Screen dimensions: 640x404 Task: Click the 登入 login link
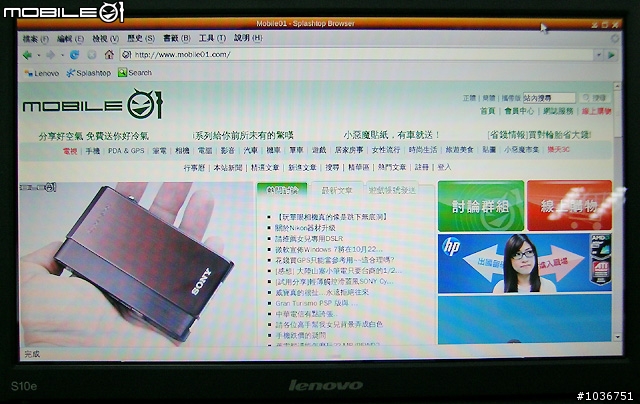(x=444, y=167)
